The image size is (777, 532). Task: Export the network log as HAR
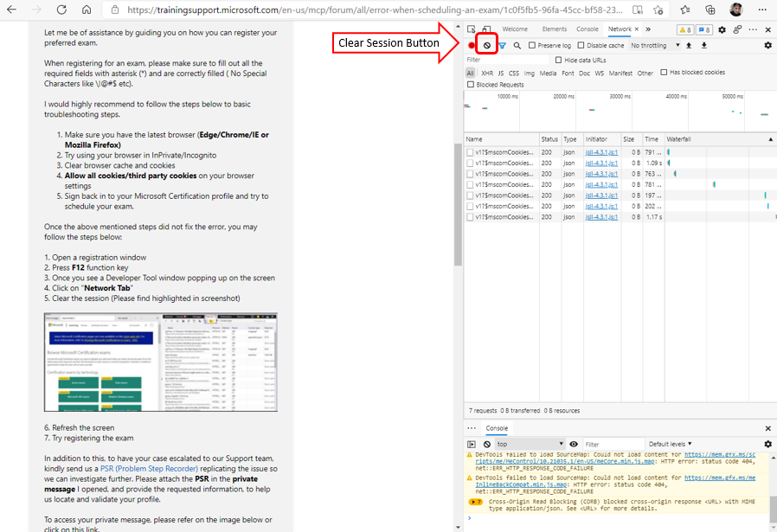[704, 46]
